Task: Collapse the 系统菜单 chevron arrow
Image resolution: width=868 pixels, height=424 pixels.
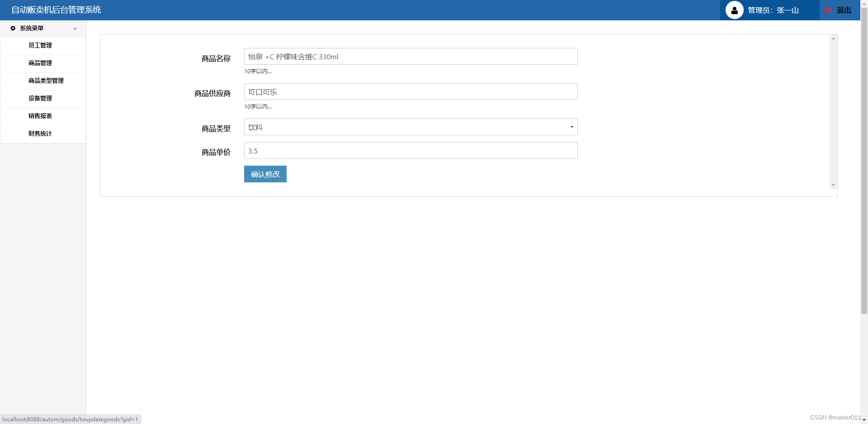Action: [x=75, y=29]
